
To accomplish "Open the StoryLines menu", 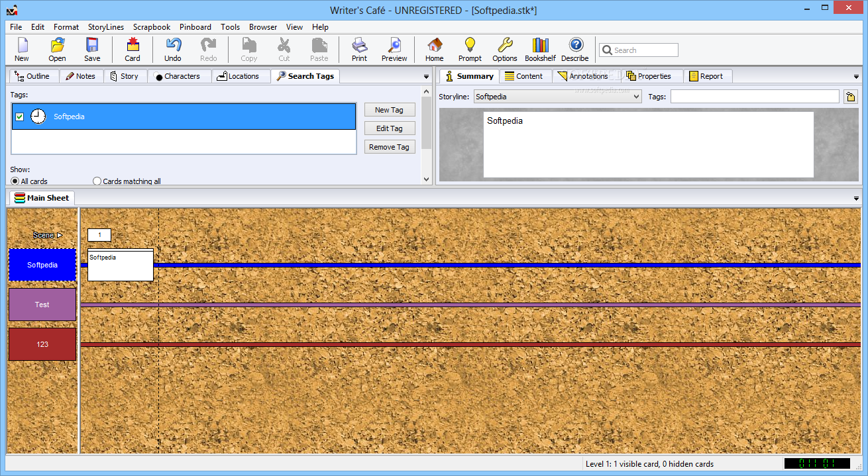I will tap(106, 27).
